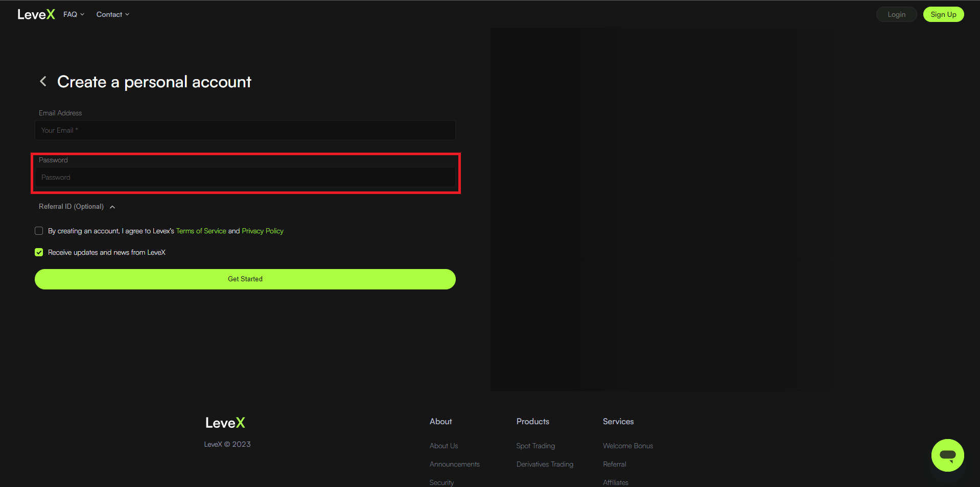Open the Announcements footer link
980x487 pixels.
coord(454,464)
